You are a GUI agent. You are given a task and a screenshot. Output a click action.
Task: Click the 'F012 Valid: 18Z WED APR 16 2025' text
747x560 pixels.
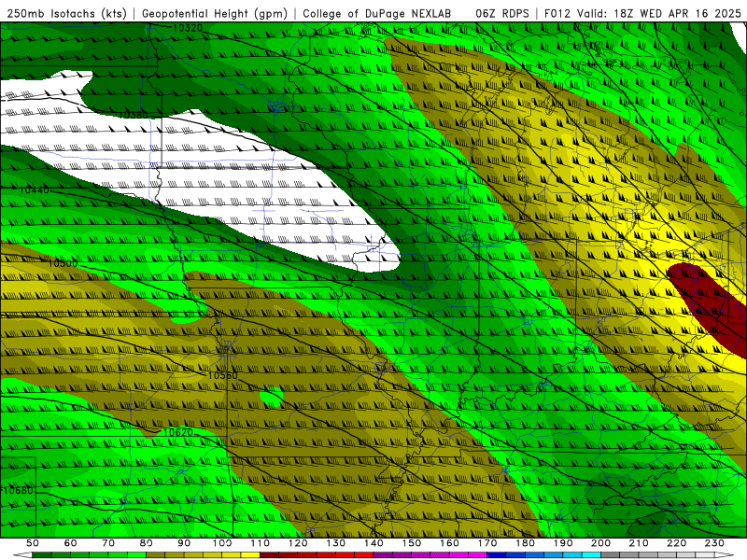pyautogui.click(x=642, y=14)
